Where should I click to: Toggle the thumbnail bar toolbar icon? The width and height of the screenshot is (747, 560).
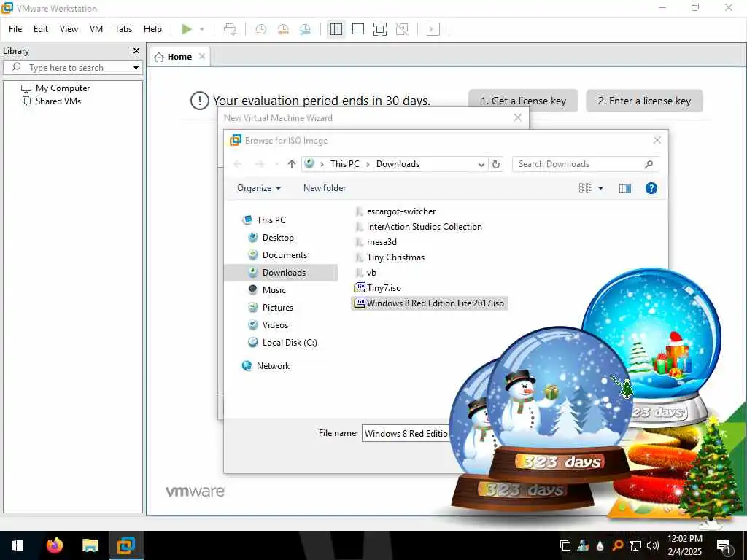tap(357, 29)
